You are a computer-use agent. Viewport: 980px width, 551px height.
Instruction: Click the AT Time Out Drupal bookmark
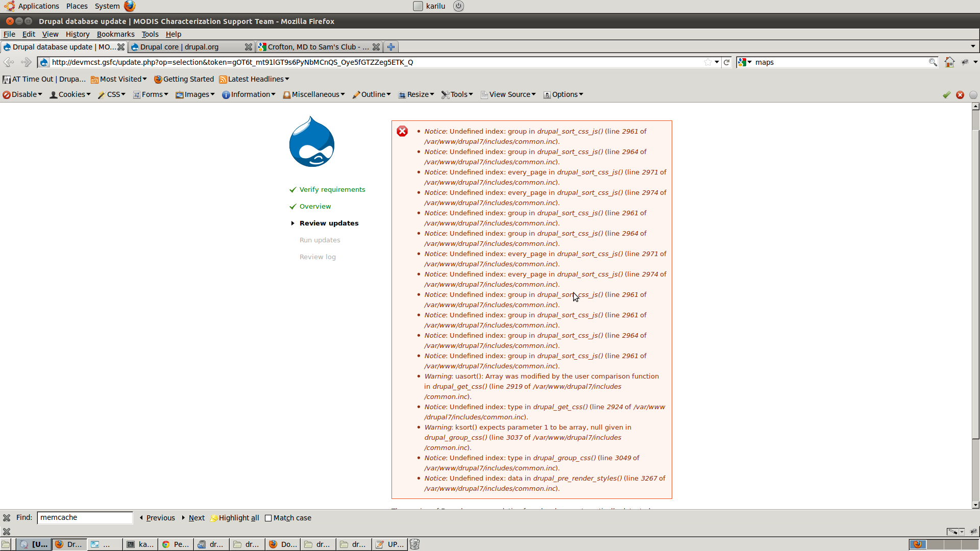[x=44, y=79]
